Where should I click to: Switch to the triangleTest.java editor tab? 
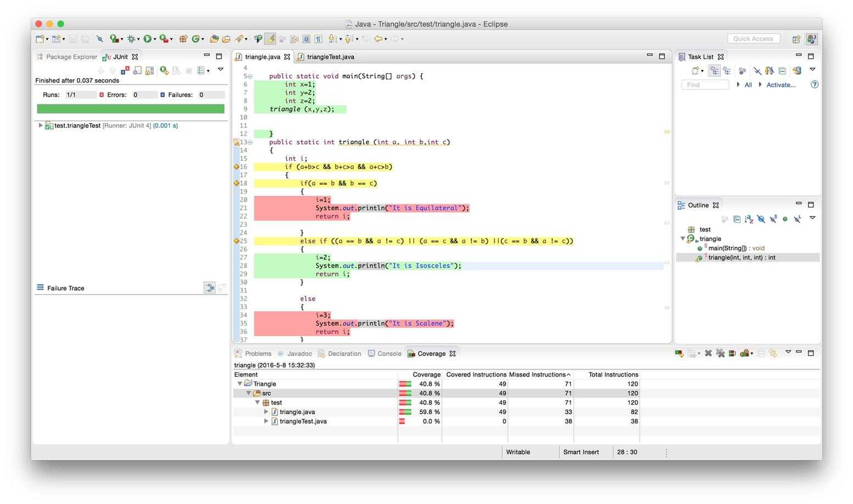(x=326, y=57)
